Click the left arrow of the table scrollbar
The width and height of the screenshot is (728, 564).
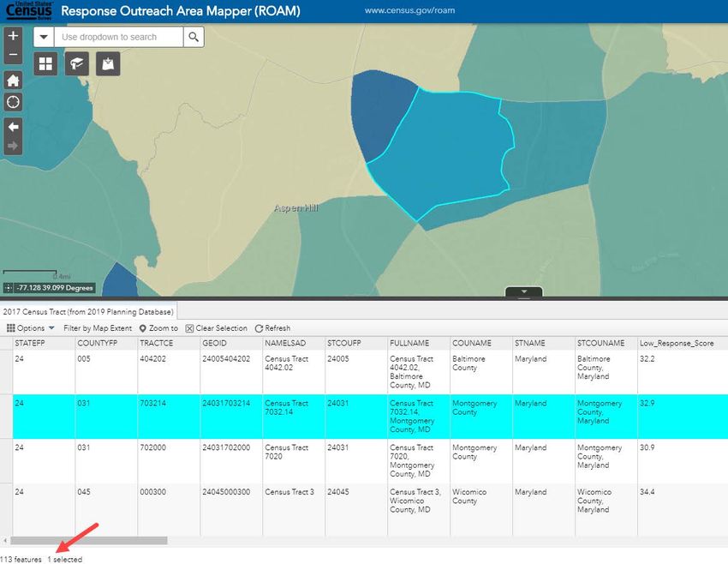pos(4,540)
